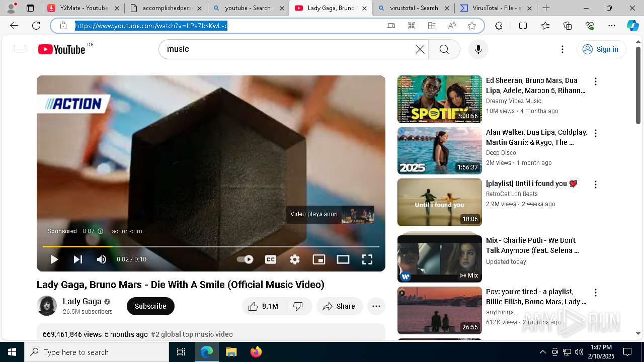This screenshot has height=362, width=644.
Task: Refresh the page
Action: 36,26
